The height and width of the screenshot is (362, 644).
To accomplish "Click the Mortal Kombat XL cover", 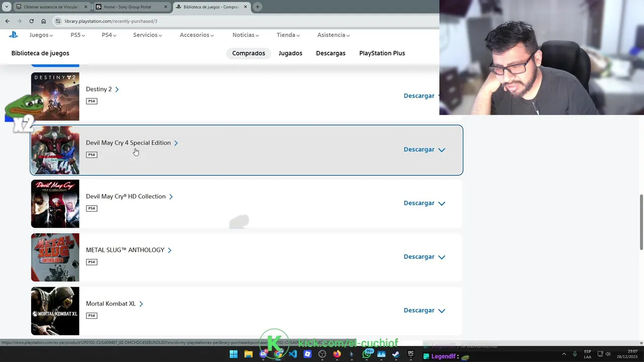I will point(55,311).
